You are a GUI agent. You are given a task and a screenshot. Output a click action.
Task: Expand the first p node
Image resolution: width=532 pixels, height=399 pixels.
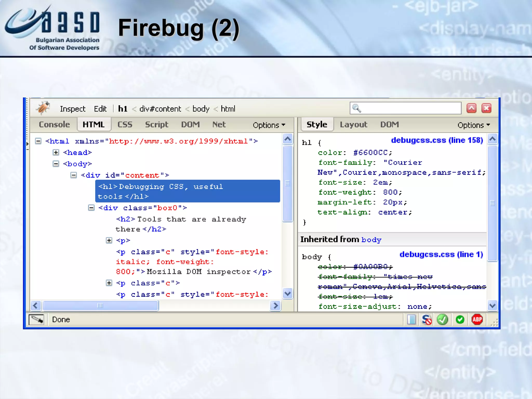click(x=109, y=240)
